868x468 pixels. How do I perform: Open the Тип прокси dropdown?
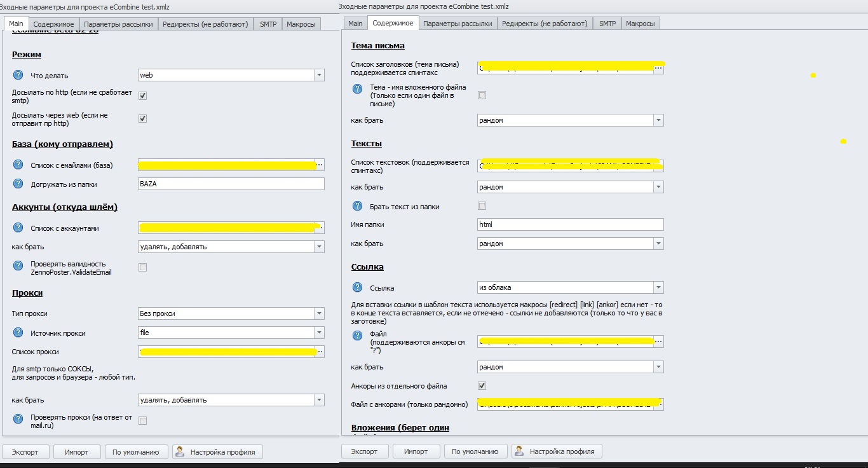pyautogui.click(x=231, y=313)
